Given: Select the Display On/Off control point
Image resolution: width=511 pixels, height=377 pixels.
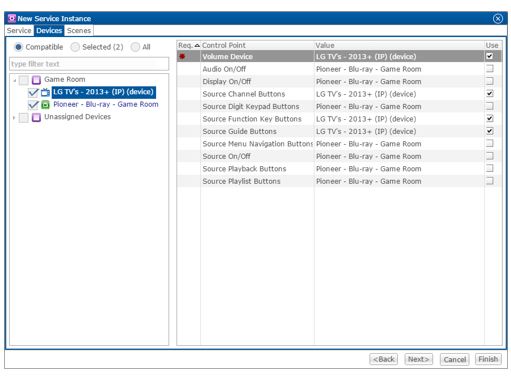Looking at the screenshot, I should 227,81.
